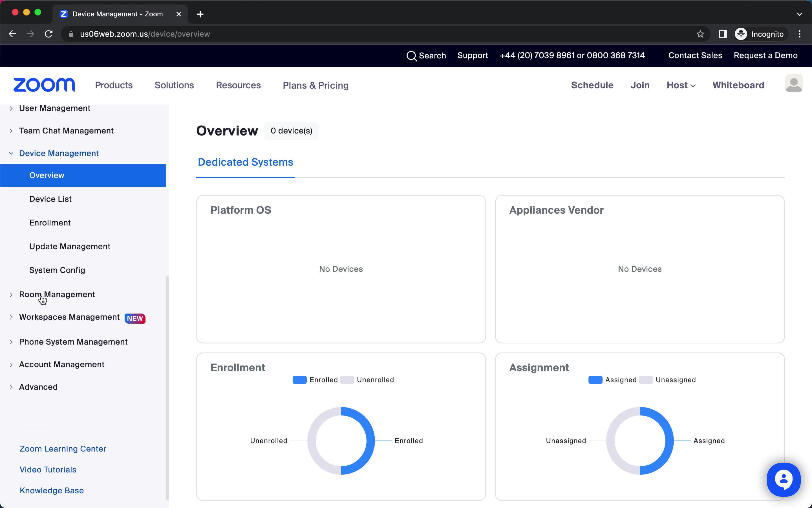Open System Config page

[x=57, y=270]
